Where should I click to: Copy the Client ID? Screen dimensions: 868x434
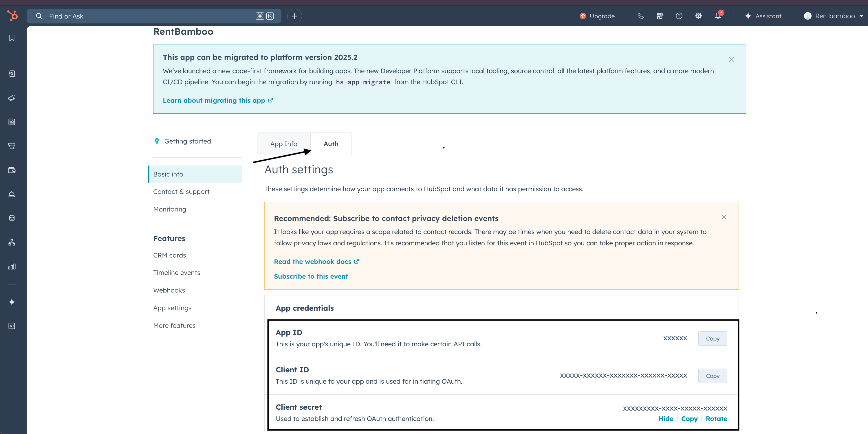[713, 376]
